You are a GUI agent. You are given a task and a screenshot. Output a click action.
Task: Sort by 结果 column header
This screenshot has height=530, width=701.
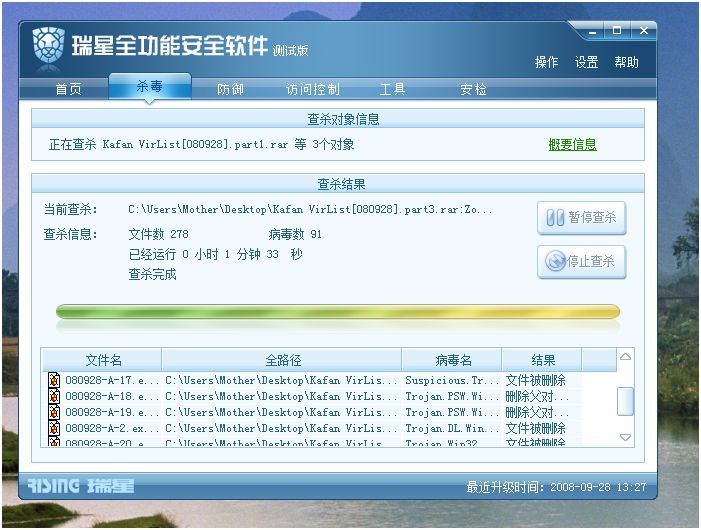(542, 360)
